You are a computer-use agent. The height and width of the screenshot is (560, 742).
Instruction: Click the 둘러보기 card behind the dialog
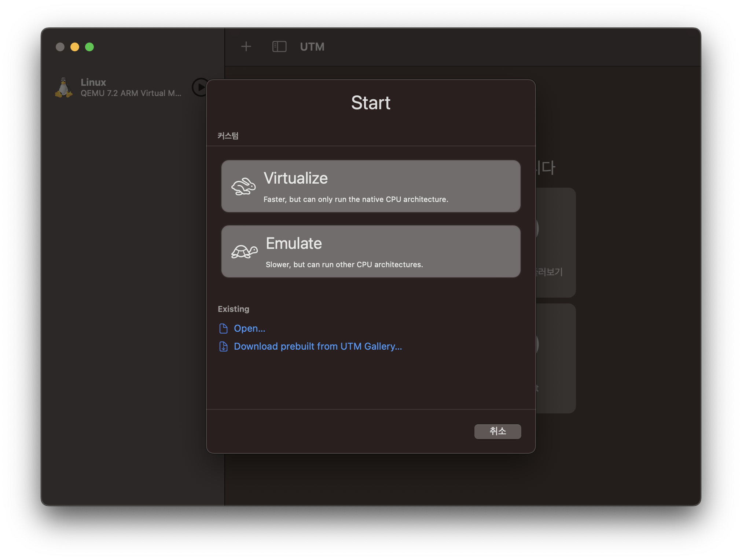coord(555,243)
